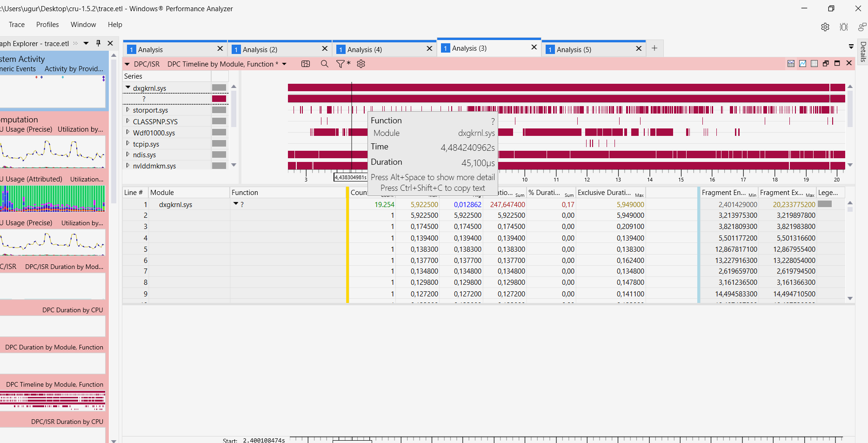Open the global settings gear icon

tap(825, 27)
